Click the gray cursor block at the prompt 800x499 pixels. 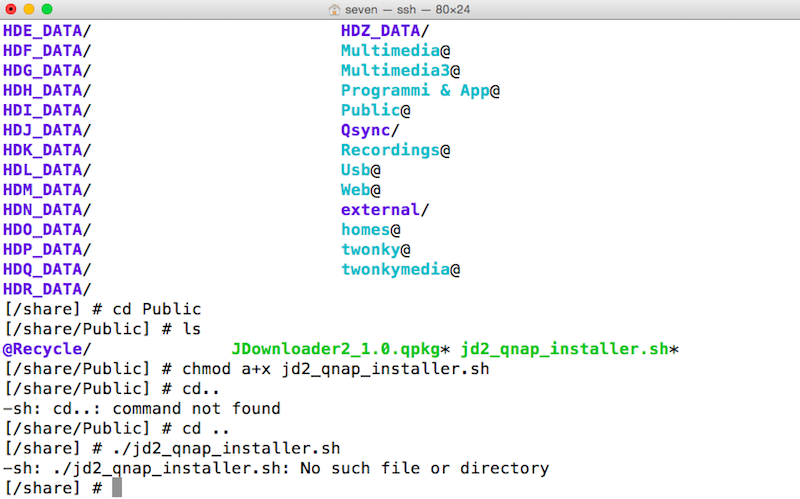point(116,487)
